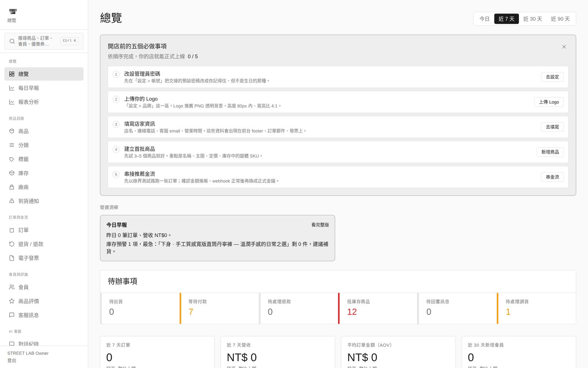Click the 每日早報 chart icon

(x=12, y=88)
